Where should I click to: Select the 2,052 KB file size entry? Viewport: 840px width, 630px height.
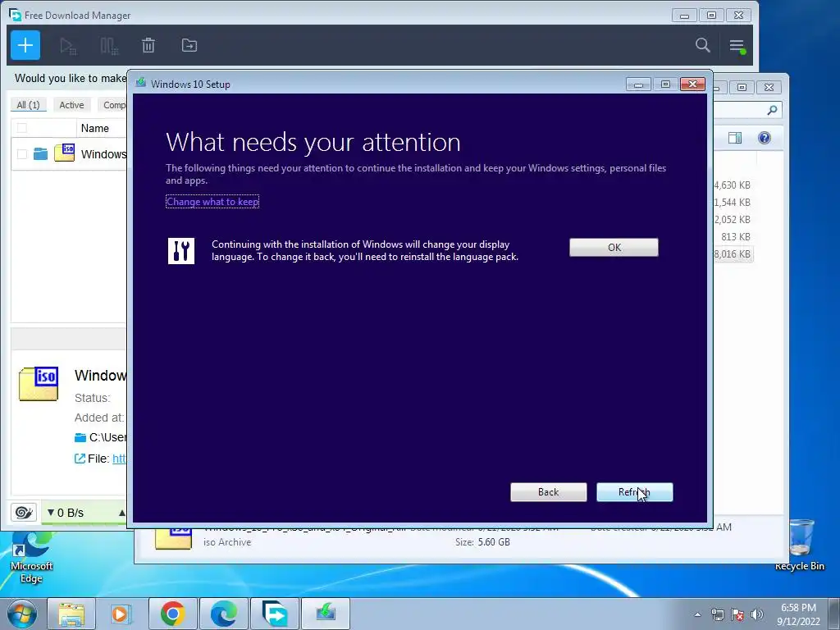[733, 220]
